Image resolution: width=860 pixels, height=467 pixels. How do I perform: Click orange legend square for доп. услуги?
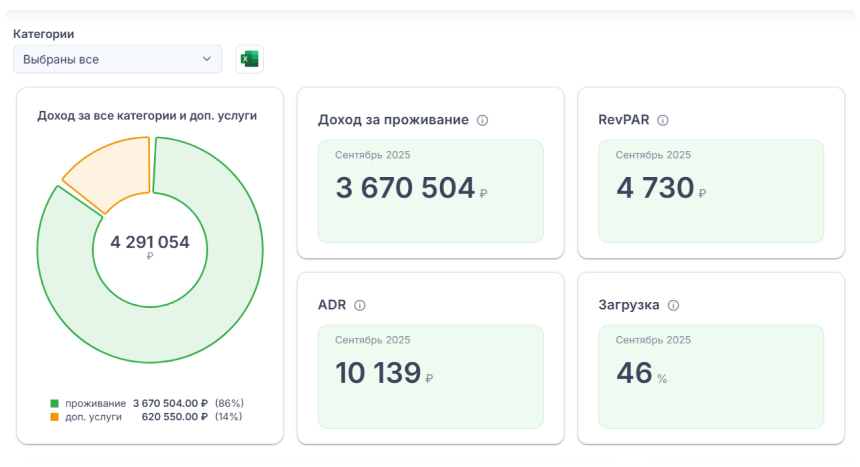54,416
